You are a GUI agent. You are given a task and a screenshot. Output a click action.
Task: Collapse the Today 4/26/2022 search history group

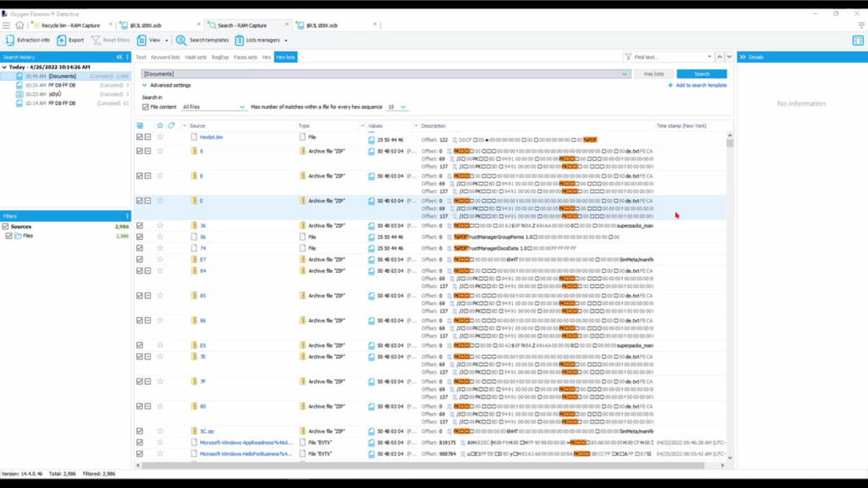[7, 66]
